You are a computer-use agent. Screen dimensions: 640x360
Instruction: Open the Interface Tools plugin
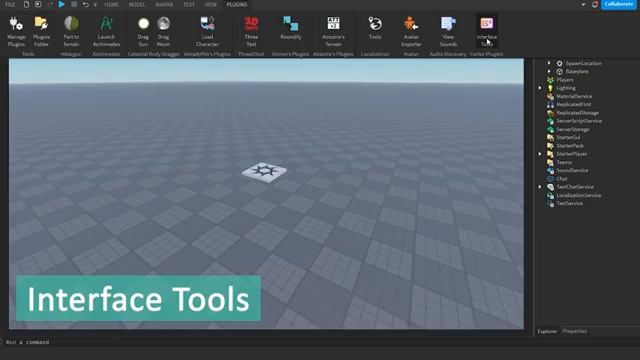point(487,31)
